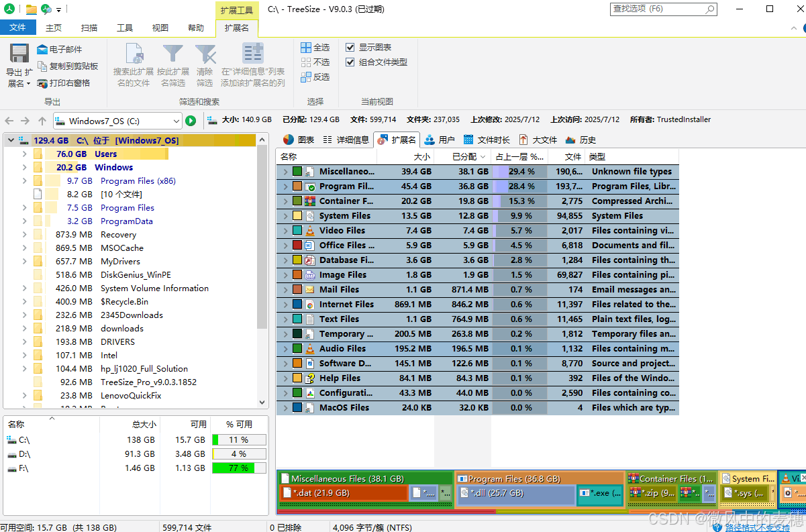The height and width of the screenshot is (532, 806).
Task: Click the Export extensions (导出扩展名) save icon
Action: click(x=19, y=54)
